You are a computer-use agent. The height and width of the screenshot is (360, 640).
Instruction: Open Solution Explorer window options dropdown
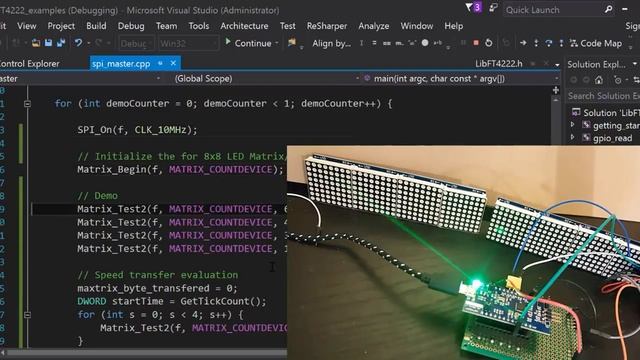634,64
